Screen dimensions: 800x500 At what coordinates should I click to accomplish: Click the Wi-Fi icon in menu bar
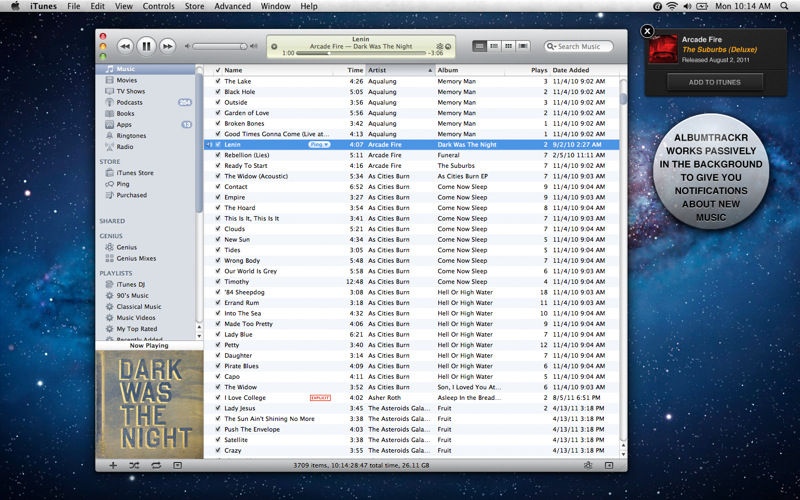point(672,6)
